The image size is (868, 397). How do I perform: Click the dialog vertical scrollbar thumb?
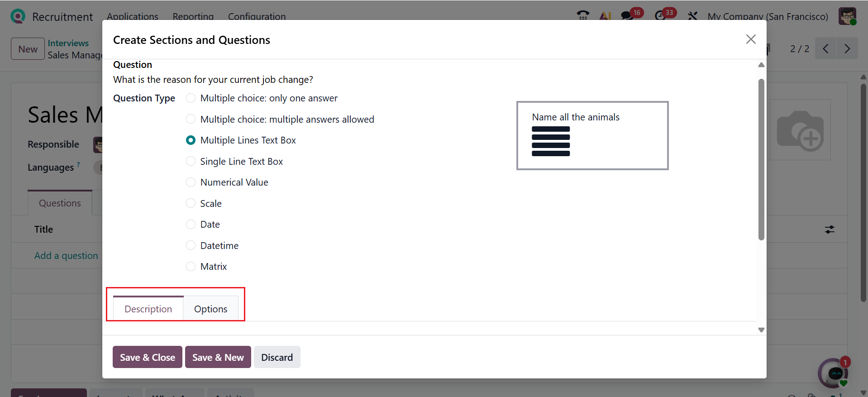(x=761, y=159)
